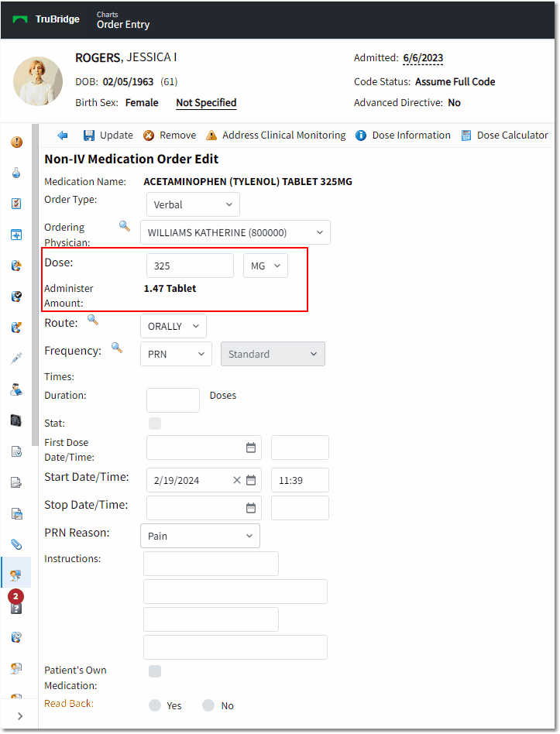This screenshot has height=734, width=560.
Task: Open the Stop Date calendar picker
Action: tap(251, 509)
